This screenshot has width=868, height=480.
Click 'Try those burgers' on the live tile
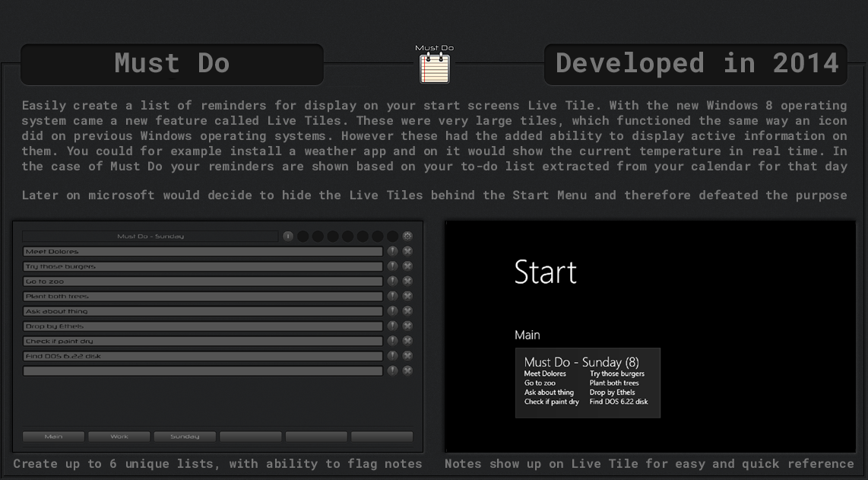point(617,374)
